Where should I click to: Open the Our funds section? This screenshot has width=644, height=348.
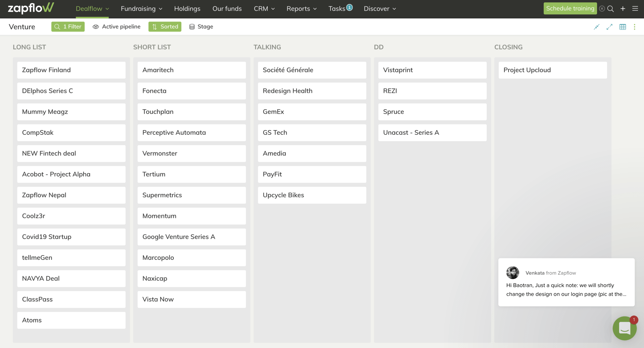(x=227, y=9)
